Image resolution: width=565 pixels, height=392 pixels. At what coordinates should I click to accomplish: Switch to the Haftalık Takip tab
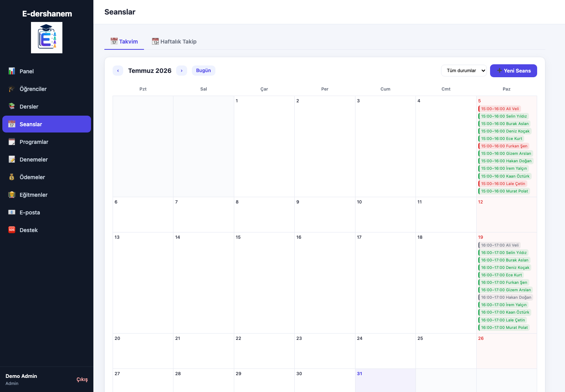(174, 42)
